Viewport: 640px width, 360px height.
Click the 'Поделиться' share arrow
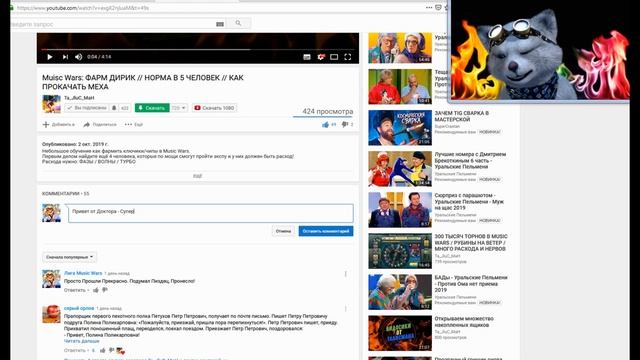tap(87, 124)
